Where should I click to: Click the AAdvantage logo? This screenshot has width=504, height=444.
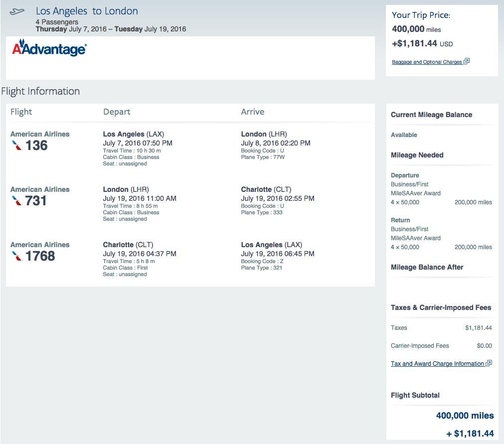pyautogui.click(x=49, y=48)
